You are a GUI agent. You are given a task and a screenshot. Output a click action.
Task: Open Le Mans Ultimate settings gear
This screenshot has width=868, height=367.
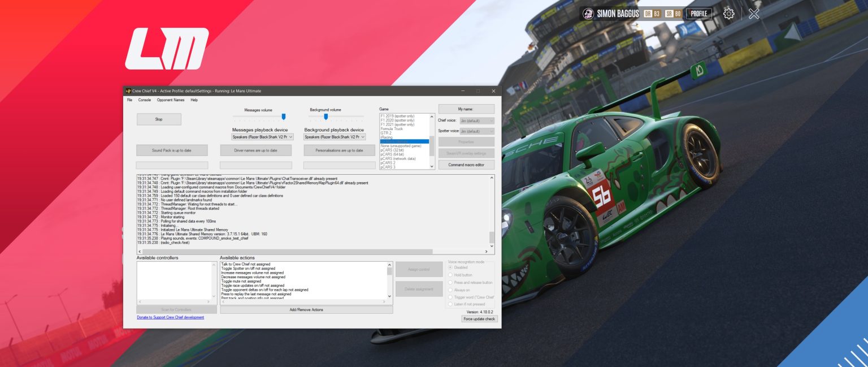[728, 14]
